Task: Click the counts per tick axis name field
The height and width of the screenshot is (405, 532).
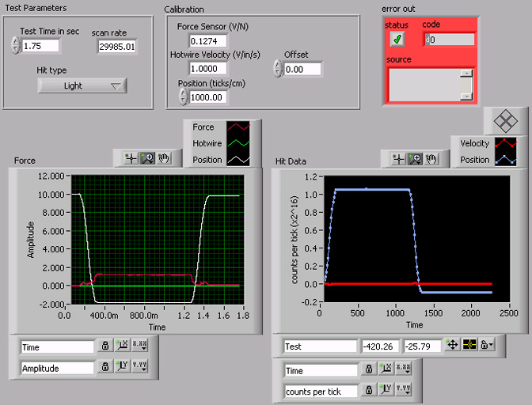Action: click(321, 392)
